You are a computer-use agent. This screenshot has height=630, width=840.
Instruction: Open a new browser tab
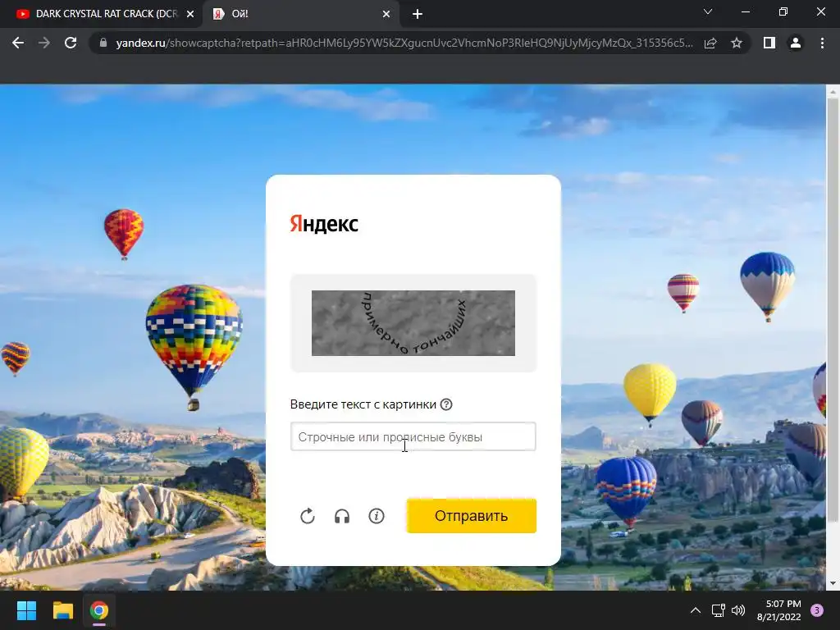[x=418, y=14]
